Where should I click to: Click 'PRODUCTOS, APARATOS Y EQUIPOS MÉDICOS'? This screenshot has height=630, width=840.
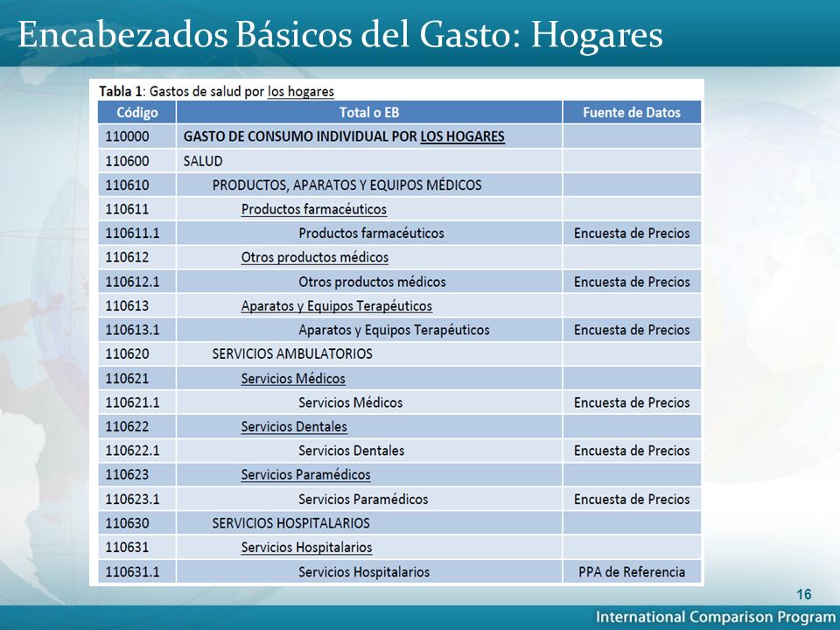coord(347,185)
